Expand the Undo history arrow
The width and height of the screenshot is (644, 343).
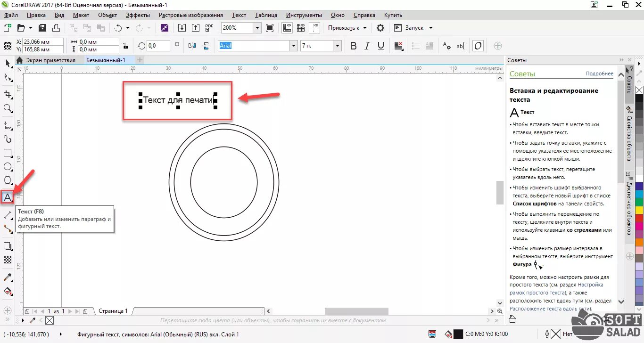click(x=128, y=28)
